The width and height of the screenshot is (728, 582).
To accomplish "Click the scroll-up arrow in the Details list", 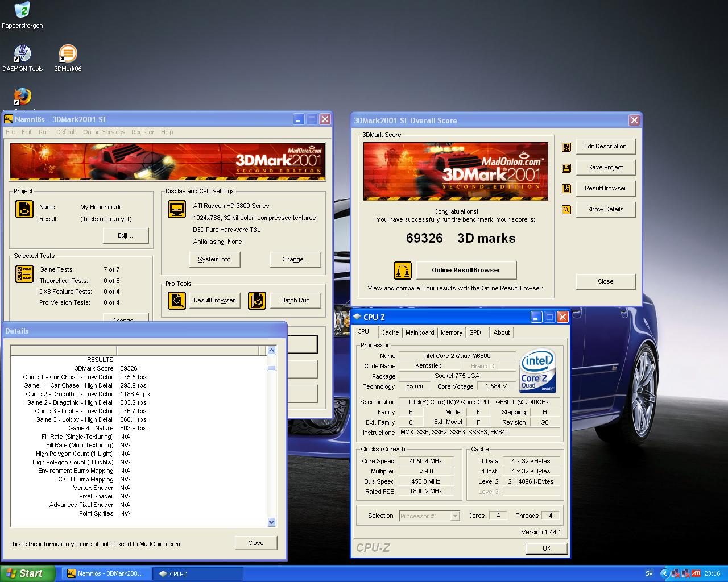I will pos(271,351).
